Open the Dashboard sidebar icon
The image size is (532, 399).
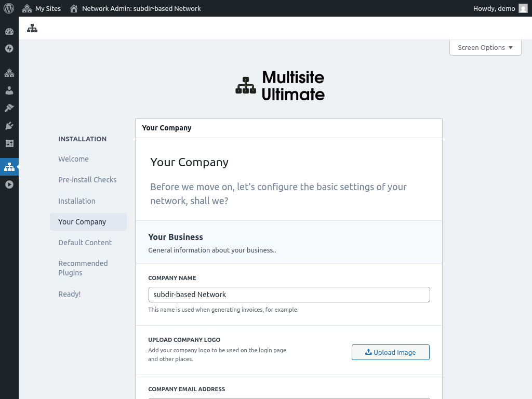coord(9,32)
